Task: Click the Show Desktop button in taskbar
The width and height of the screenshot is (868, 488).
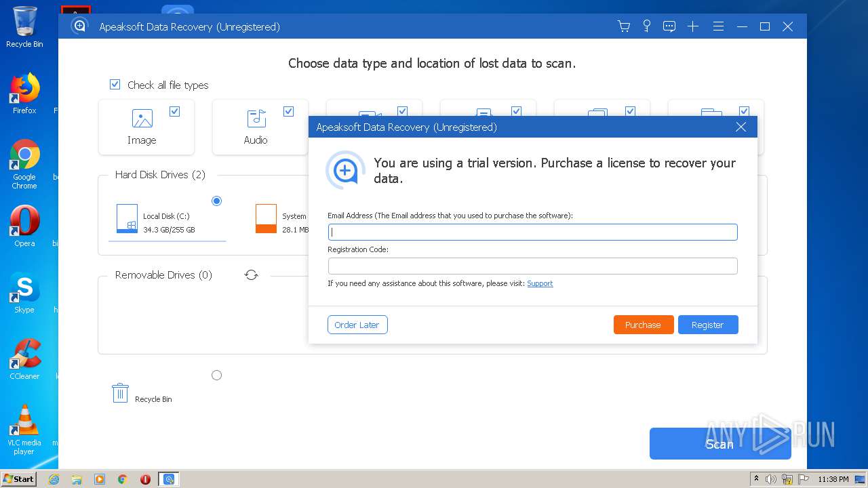Action: coord(861,479)
